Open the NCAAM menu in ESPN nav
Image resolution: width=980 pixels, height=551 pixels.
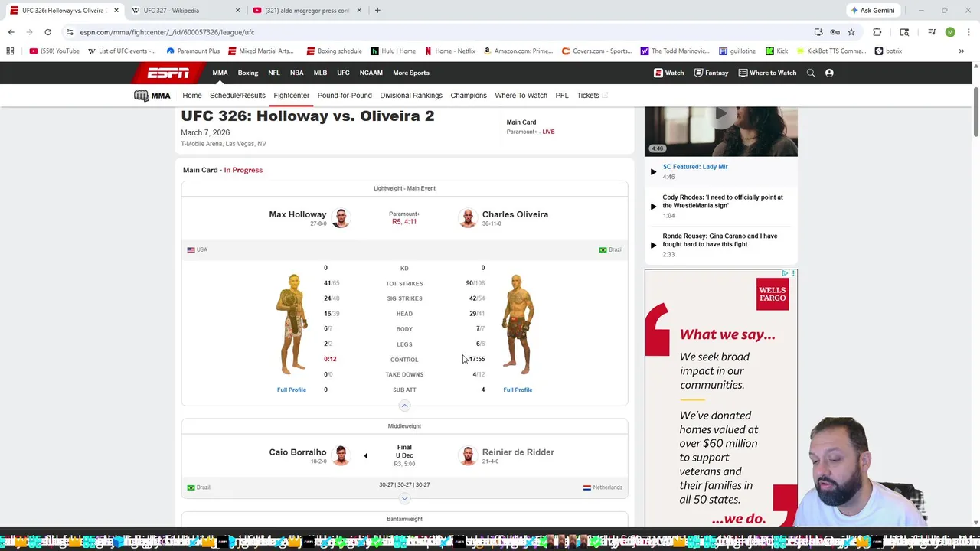pyautogui.click(x=371, y=73)
